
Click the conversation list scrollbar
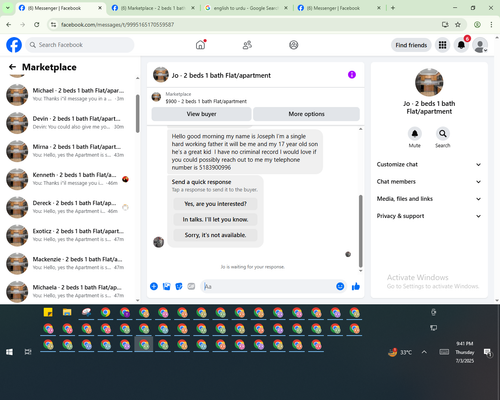point(138,113)
